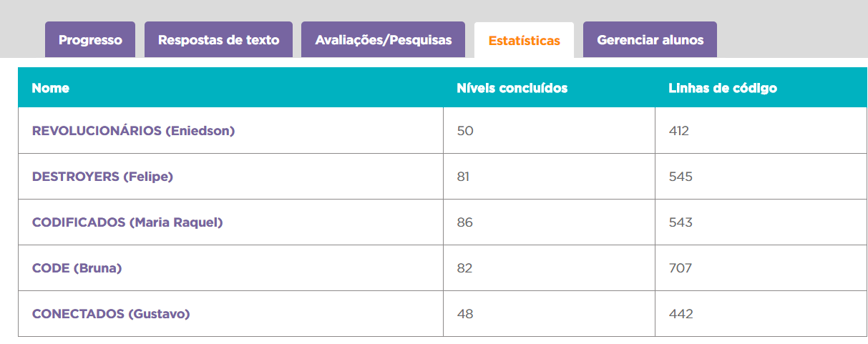The height and width of the screenshot is (344, 868).
Task: Click the DESTROYERS (Felipe) link
Action: pos(102,177)
